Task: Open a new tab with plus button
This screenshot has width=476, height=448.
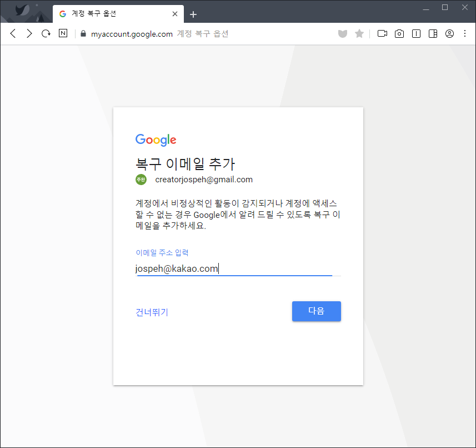Action: pos(193,14)
